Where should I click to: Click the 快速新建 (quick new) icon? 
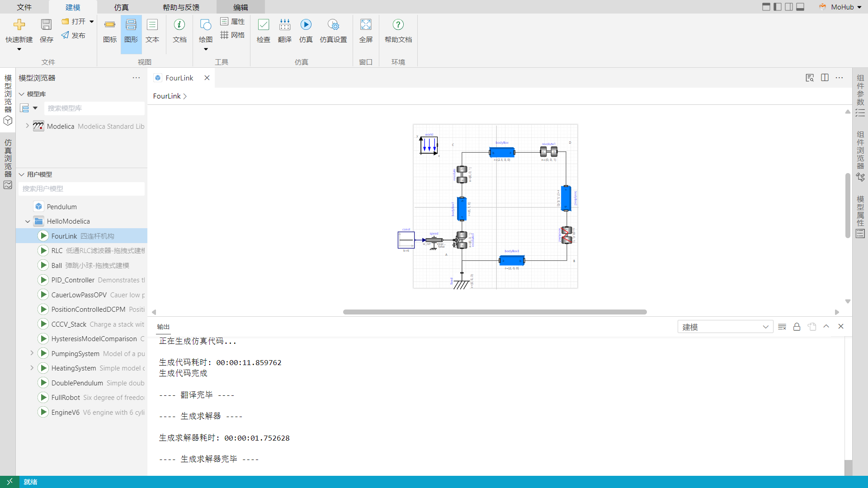(19, 25)
